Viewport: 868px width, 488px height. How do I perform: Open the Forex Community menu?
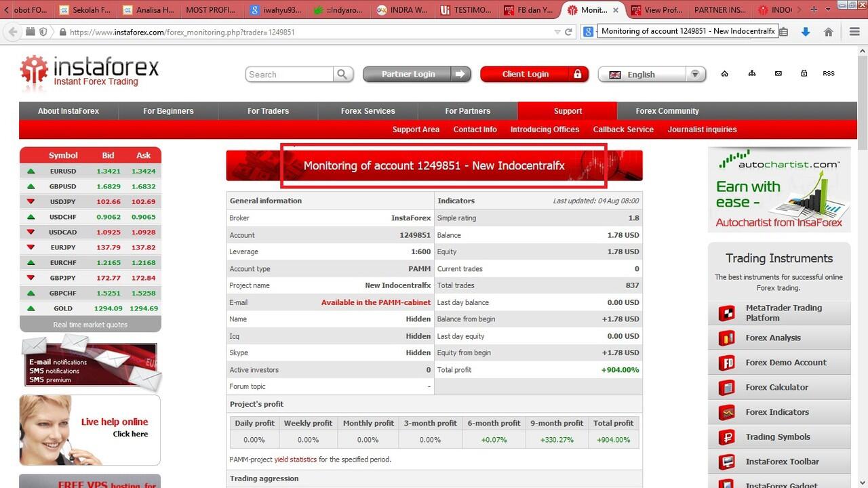(667, 111)
